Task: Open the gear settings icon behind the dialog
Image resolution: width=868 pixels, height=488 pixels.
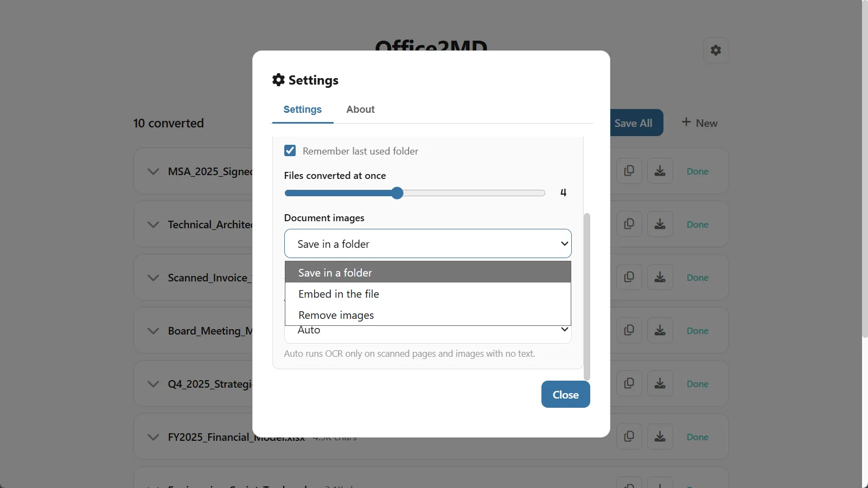Action: tap(716, 50)
